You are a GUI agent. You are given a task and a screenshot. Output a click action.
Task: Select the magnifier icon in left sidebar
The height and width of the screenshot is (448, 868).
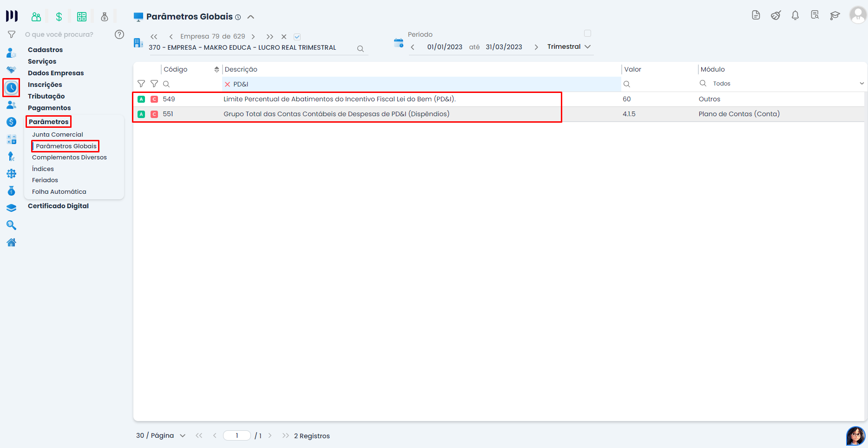[11, 225]
